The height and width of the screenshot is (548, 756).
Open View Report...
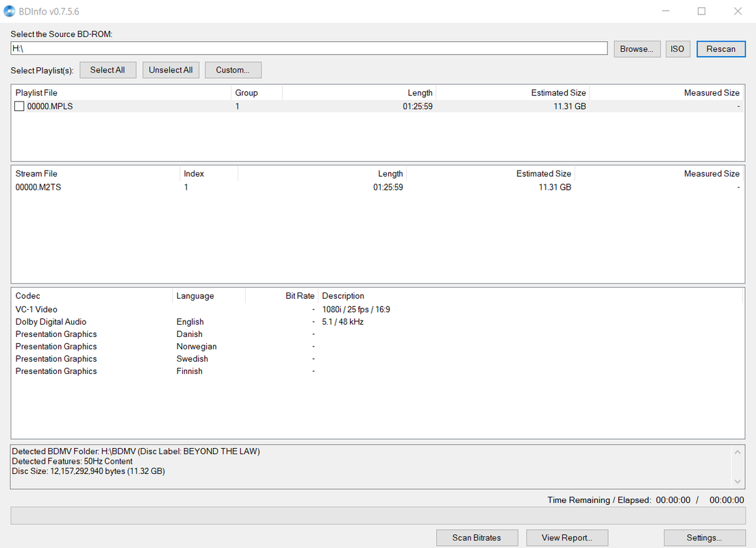point(567,538)
